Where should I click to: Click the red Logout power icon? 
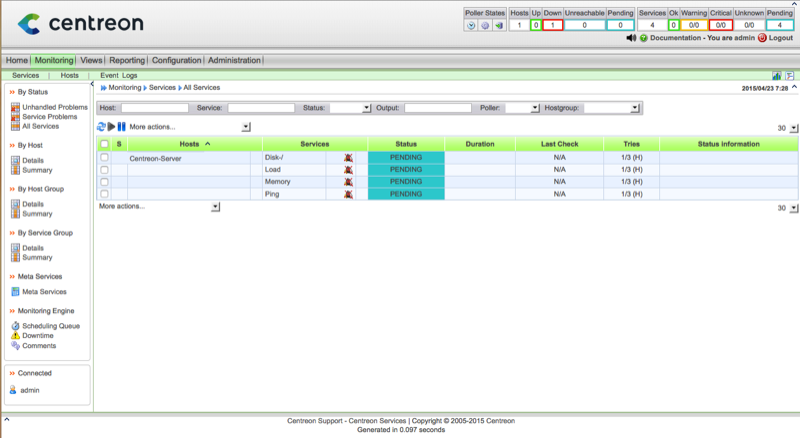762,37
